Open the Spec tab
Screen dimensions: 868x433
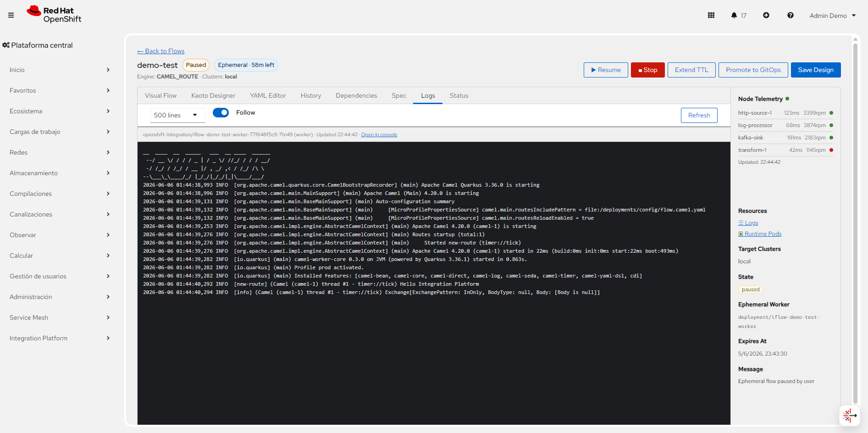pos(399,95)
